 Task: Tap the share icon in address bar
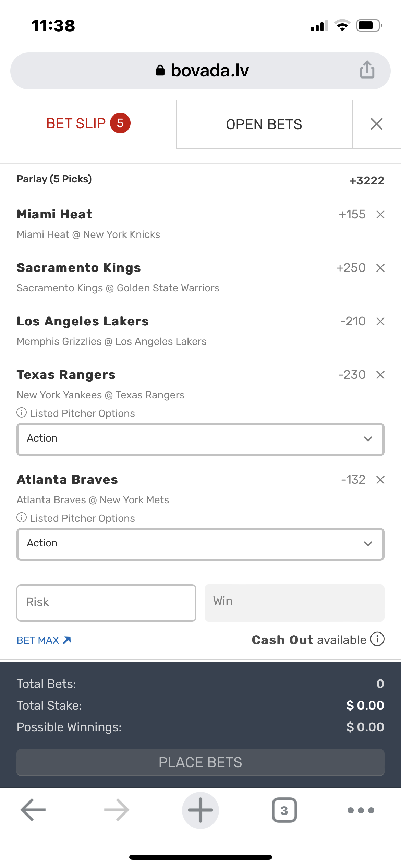(367, 70)
